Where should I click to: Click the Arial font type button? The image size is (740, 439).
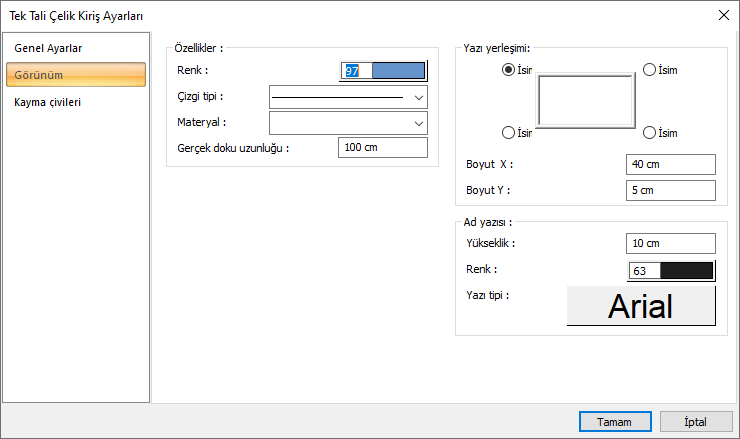(641, 306)
